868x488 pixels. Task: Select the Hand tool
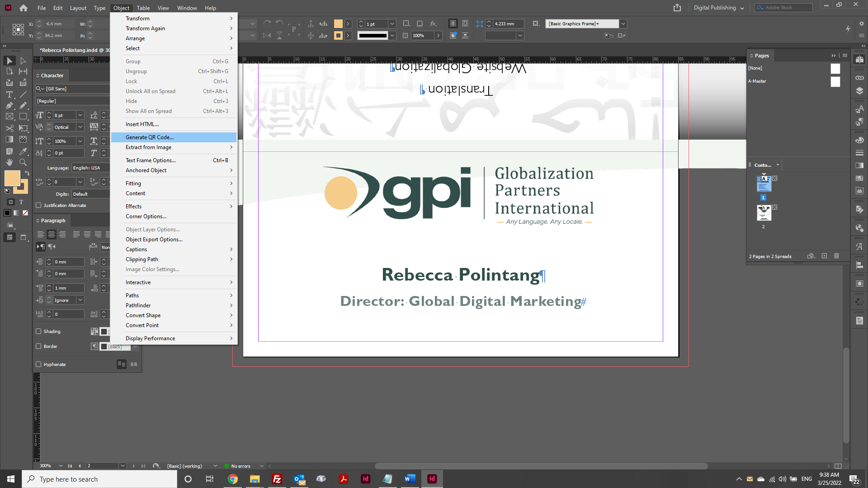pos(9,162)
